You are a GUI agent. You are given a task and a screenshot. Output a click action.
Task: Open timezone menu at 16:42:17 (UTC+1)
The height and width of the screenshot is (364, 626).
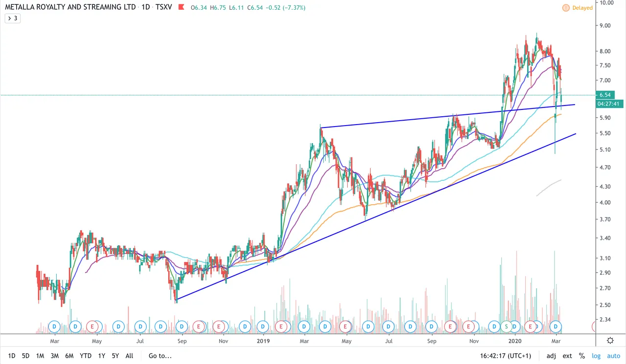point(507,356)
